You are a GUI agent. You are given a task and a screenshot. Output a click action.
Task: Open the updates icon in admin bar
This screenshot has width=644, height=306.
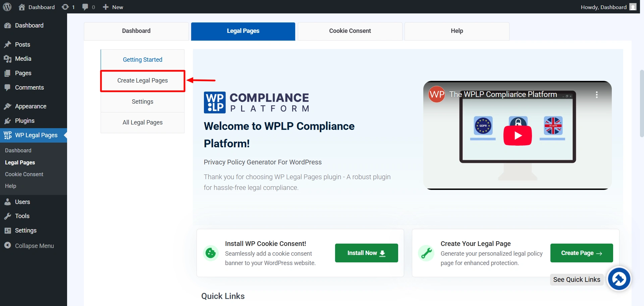coord(65,7)
